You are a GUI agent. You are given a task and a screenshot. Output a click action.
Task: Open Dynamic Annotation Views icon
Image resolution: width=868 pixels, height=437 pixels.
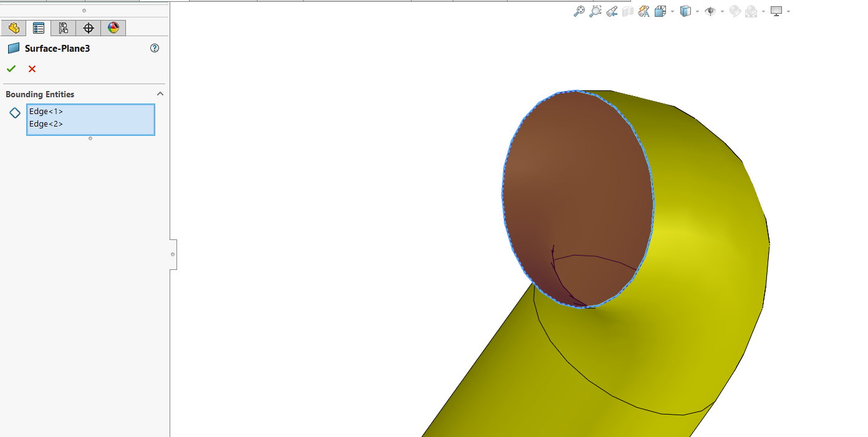tap(644, 11)
